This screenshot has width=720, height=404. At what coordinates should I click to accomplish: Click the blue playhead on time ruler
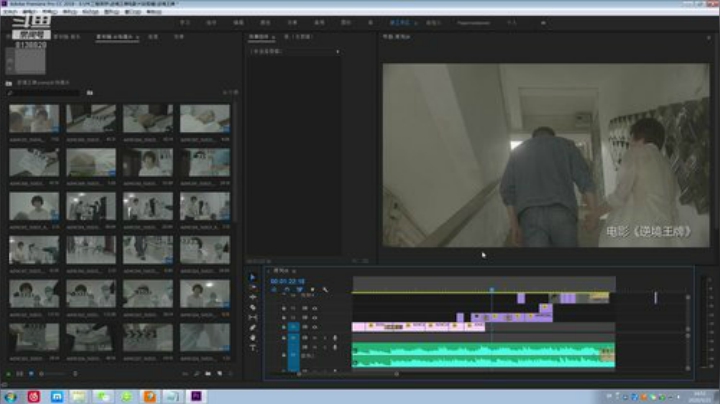491,290
